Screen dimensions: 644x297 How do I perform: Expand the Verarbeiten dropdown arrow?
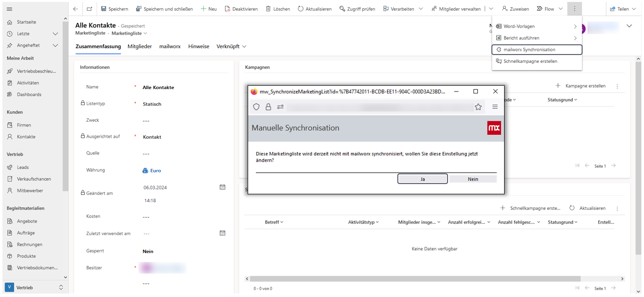[421, 9]
